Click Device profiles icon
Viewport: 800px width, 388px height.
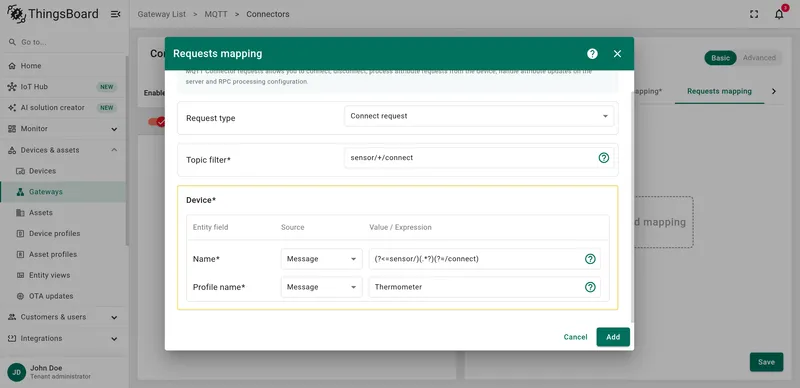click(20, 234)
